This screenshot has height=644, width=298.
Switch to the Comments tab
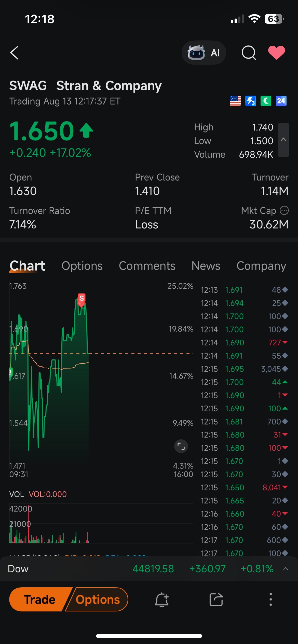[147, 266]
